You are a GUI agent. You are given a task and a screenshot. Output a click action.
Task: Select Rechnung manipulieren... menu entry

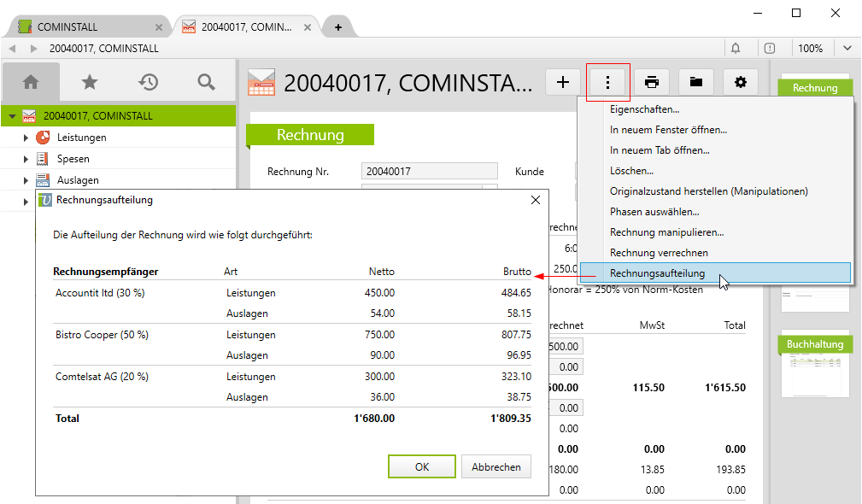(666, 232)
